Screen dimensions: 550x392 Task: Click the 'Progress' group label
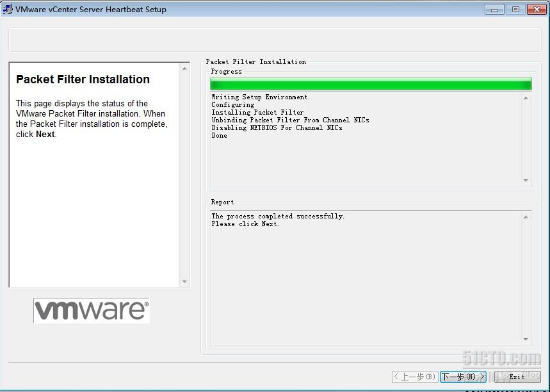[226, 72]
